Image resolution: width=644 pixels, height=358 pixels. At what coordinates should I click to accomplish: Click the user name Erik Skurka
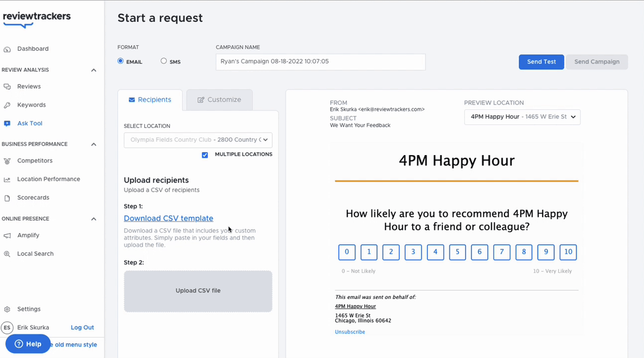(x=33, y=328)
